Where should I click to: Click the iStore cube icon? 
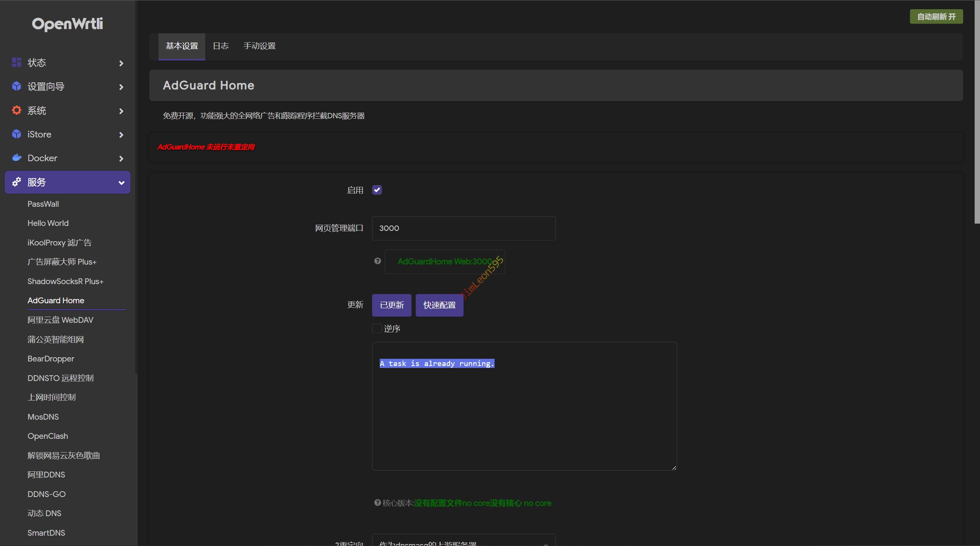16,134
